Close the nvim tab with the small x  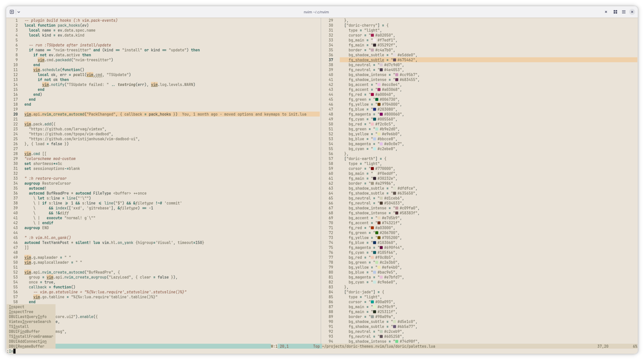pyautogui.click(x=606, y=12)
